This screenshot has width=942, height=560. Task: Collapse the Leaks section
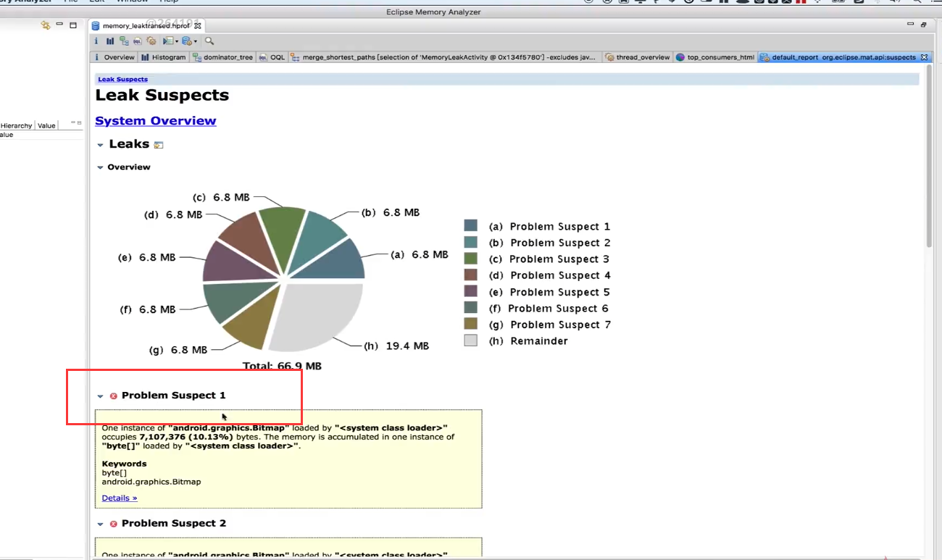101,143
